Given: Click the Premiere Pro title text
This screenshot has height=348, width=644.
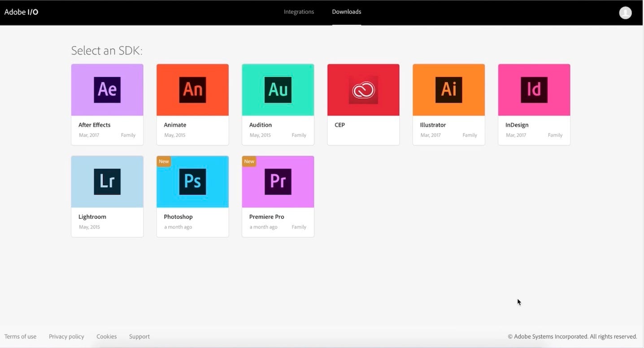Looking at the screenshot, I should point(266,217).
